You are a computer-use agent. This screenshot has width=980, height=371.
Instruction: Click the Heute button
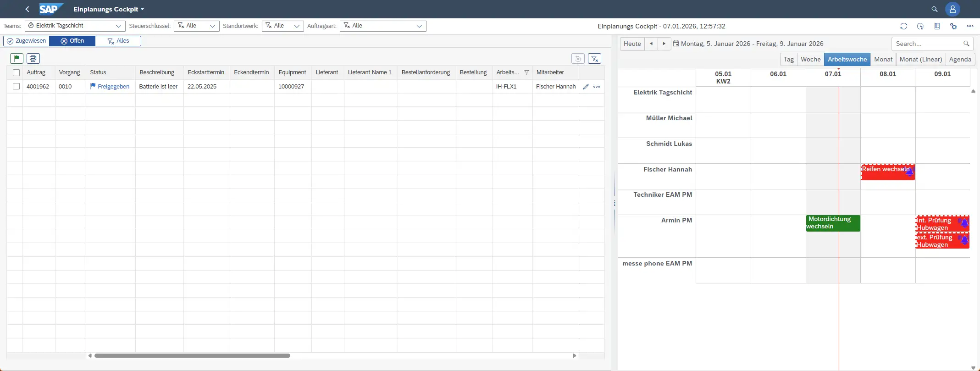[x=632, y=44]
